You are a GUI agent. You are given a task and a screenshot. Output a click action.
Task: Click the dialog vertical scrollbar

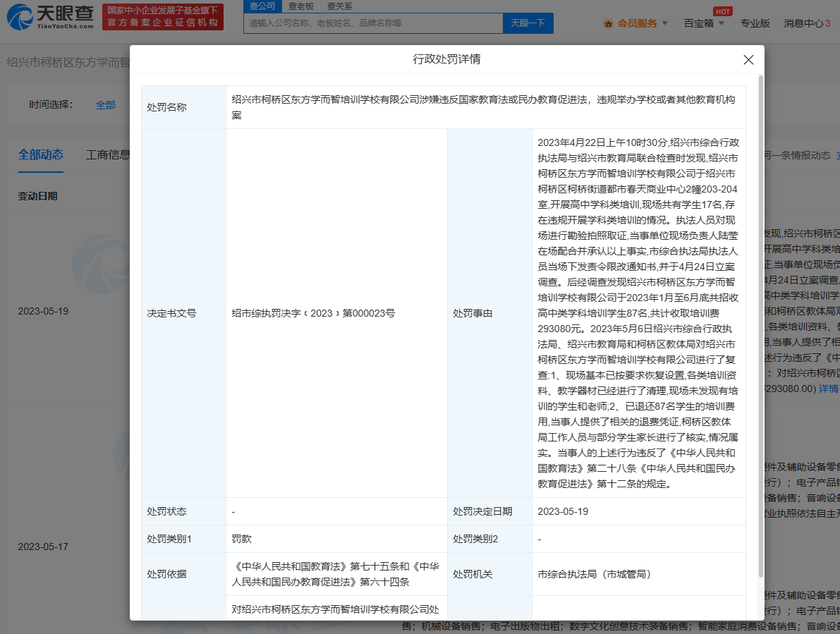761,327
